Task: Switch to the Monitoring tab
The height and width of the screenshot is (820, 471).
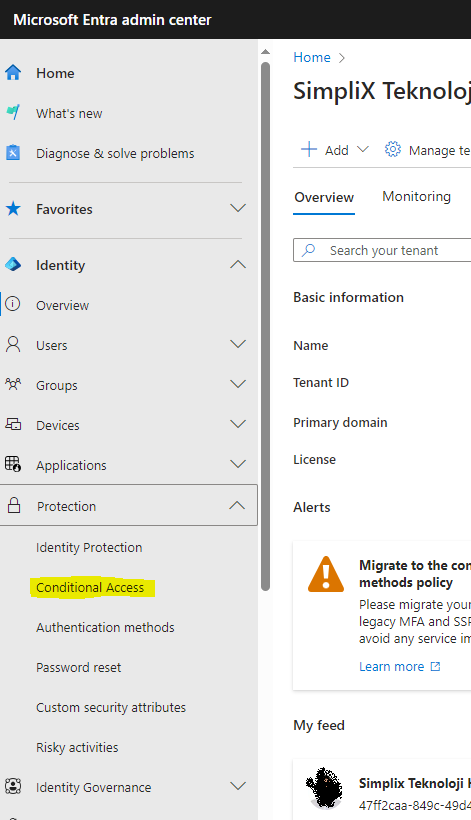Action: 417,197
